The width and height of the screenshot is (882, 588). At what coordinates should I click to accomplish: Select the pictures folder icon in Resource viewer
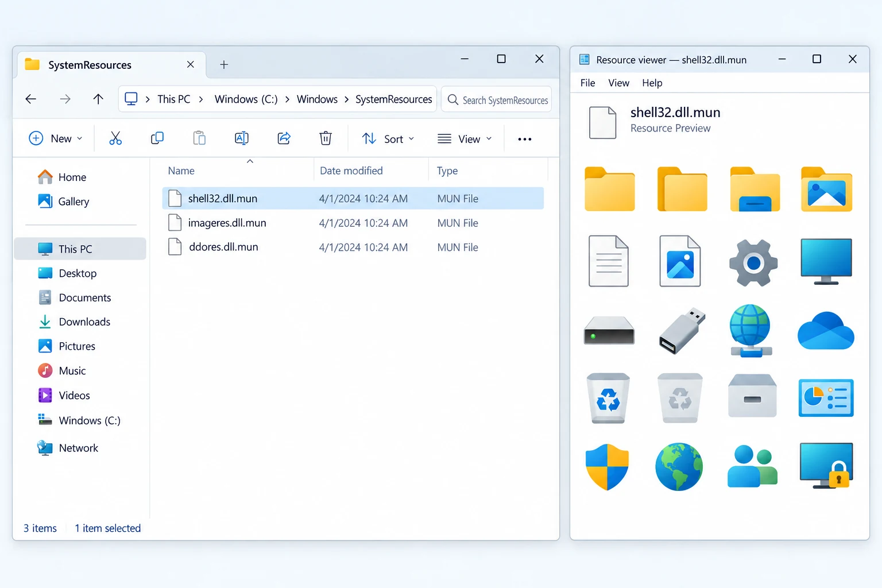826,189
